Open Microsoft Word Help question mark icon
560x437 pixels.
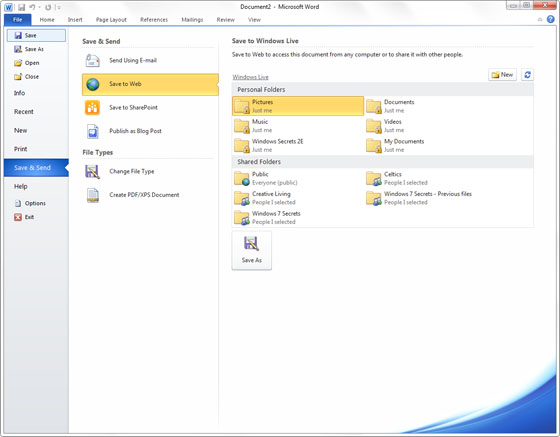tap(551, 19)
